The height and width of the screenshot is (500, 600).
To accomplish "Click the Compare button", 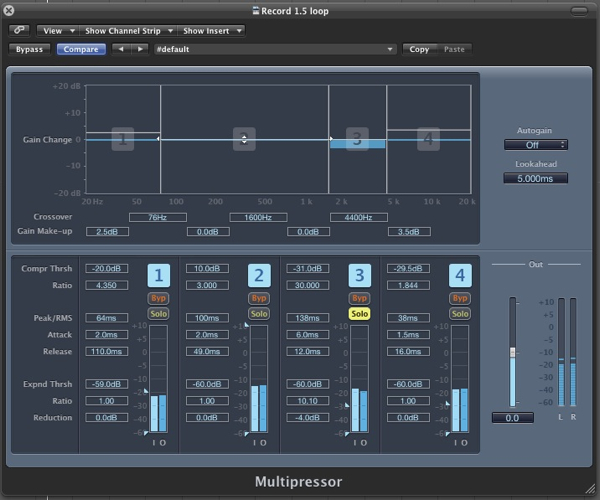I will [81, 49].
